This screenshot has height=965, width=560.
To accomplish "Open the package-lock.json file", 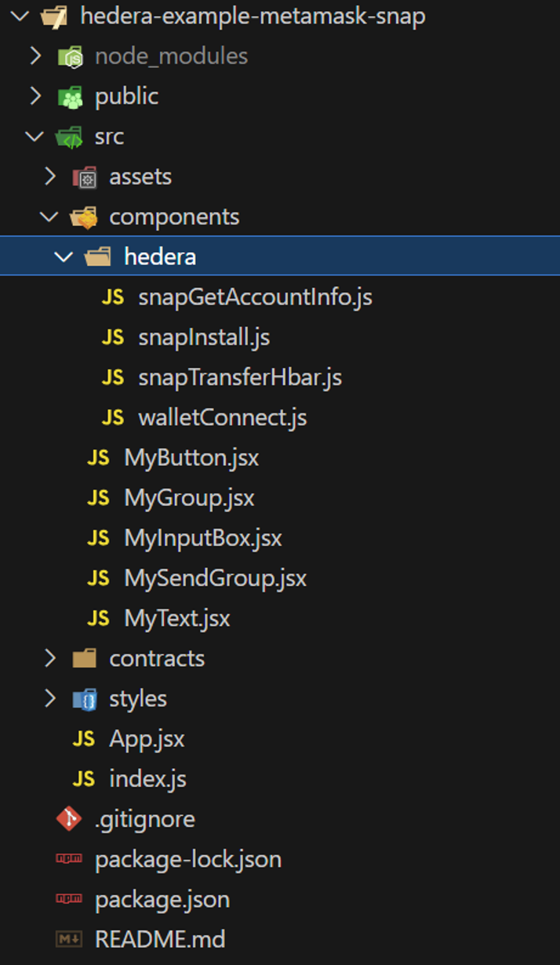I will [187, 859].
